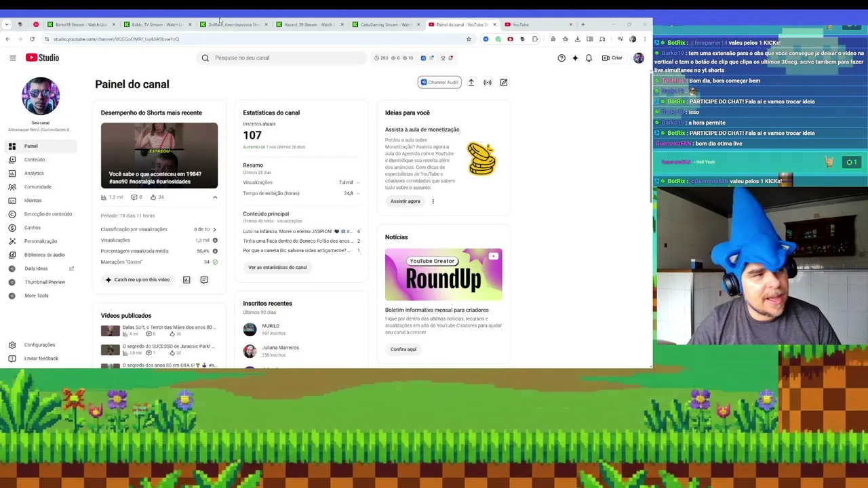
Task: Open the Boneco Fofão video link
Action: (x=297, y=241)
